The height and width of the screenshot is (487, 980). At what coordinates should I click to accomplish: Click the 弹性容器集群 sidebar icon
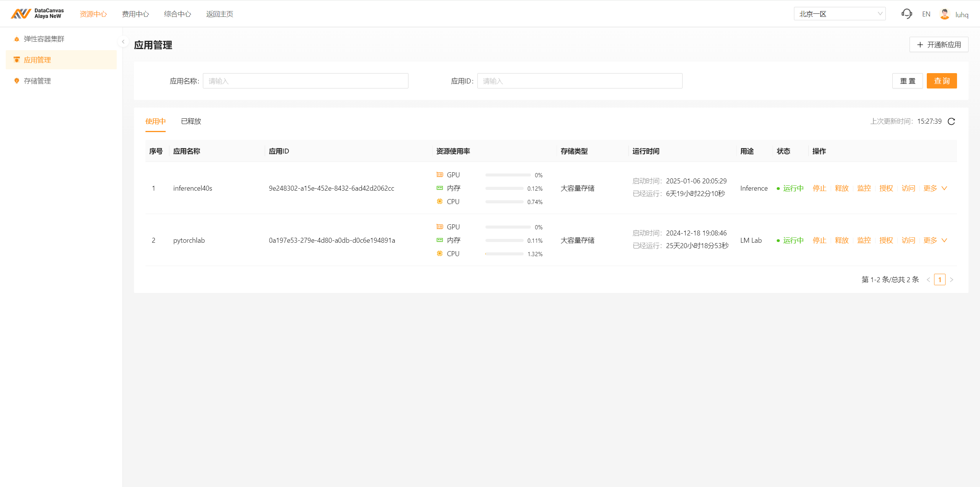point(17,39)
